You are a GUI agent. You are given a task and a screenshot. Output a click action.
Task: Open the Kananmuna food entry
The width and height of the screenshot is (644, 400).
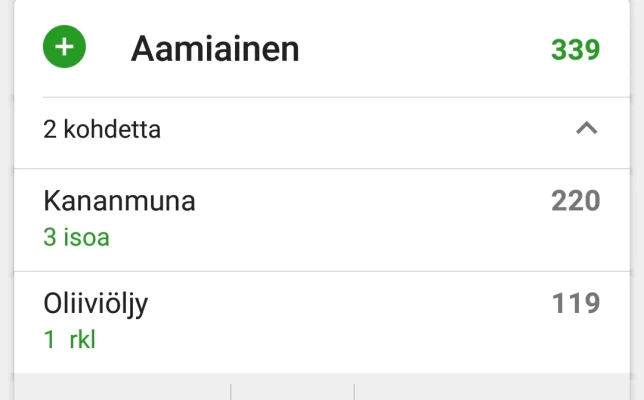point(119,201)
